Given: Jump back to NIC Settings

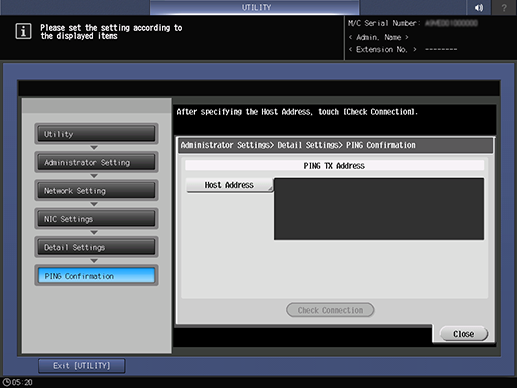Looking at the screenshot, I should click(x=96, y=219).
